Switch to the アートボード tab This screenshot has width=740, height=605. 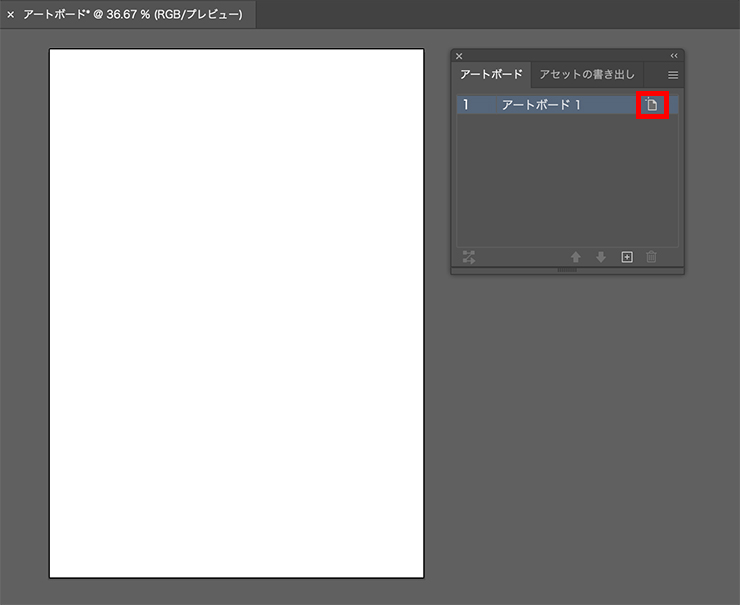pos(490,75)
